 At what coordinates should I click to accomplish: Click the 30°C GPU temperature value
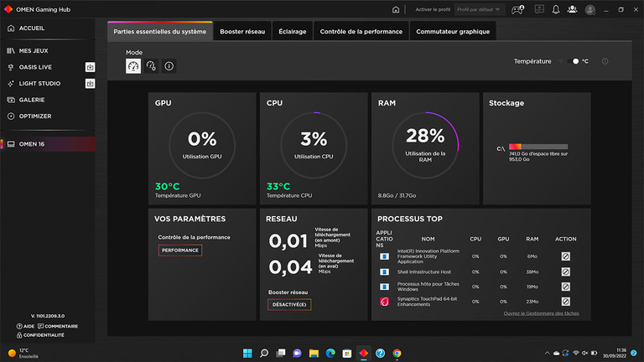167,186
